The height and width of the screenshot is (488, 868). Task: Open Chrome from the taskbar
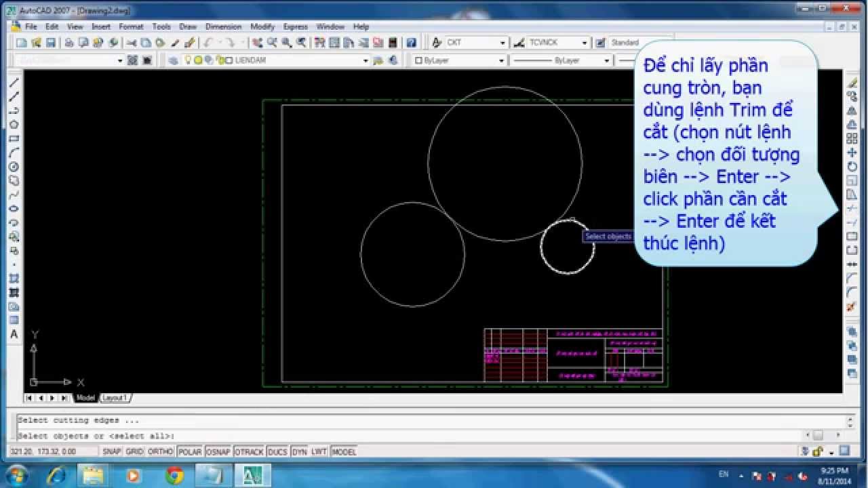pyautogui.click(x=174, y=476)
